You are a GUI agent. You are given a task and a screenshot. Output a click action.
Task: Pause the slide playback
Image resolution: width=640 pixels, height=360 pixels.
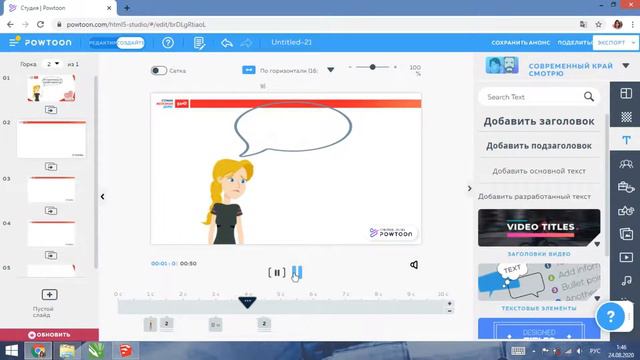tap(277, 272)
